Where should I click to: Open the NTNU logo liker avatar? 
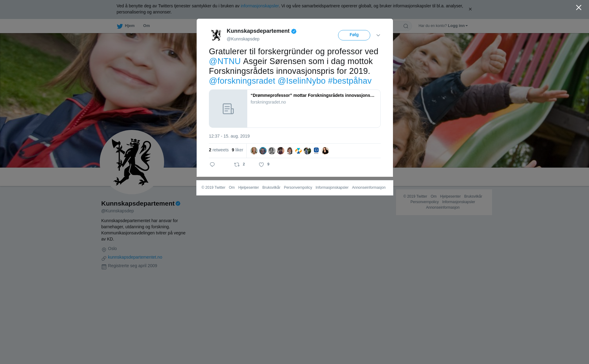click(x=316, y=151)
